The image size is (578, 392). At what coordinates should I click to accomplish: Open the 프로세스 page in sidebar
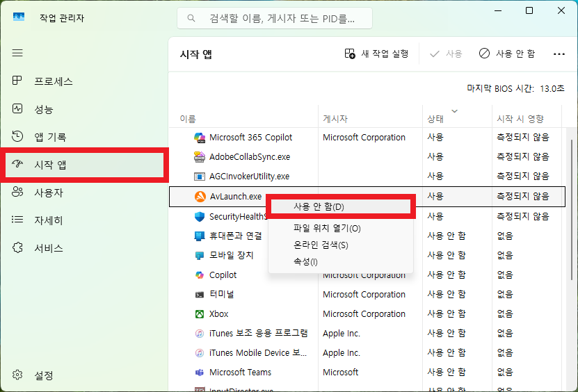[x=84, y=81]
